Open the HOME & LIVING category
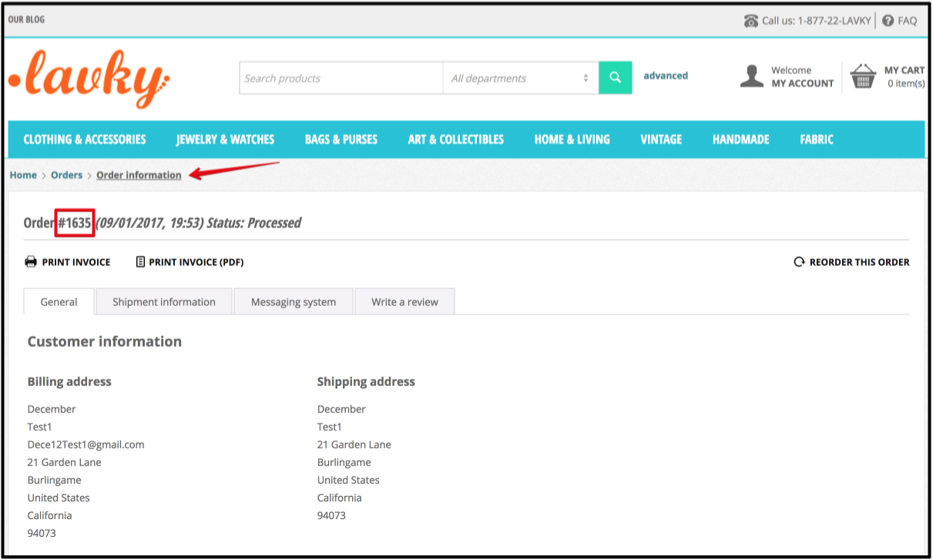933x560 pixels. click(572, 139)
